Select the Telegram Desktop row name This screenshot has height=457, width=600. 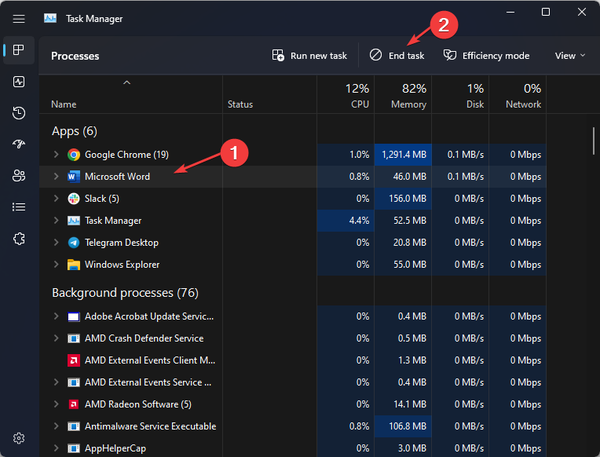pos(121,243)
